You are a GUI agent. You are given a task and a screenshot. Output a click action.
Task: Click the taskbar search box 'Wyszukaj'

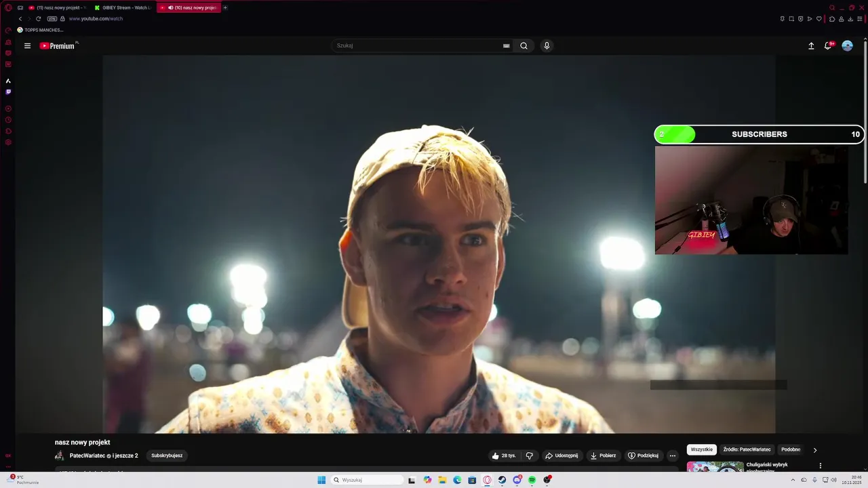coord(368,480)
